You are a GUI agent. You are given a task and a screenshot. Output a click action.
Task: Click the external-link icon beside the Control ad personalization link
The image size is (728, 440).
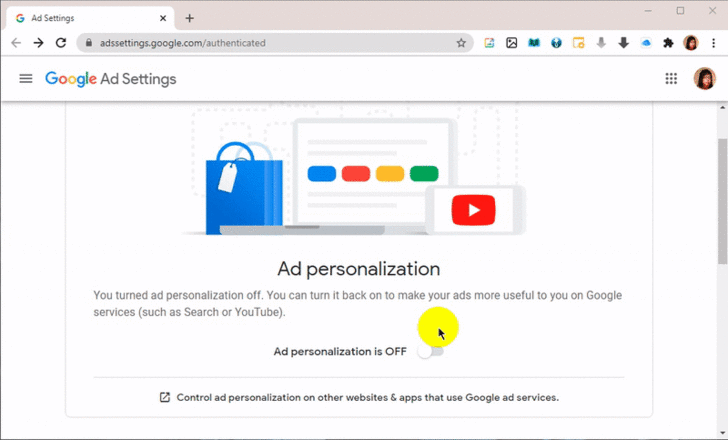click(x=165, y=397)
